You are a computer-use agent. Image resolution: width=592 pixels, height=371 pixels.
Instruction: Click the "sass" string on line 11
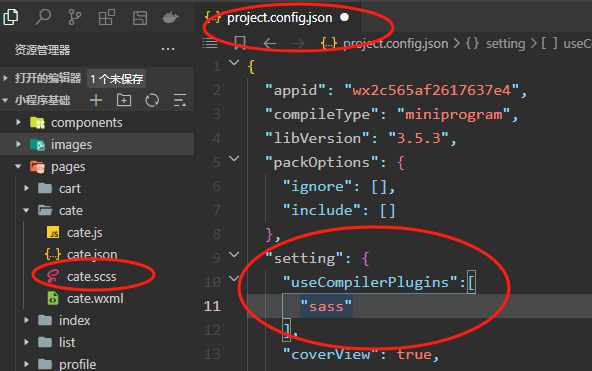point(326,306)
